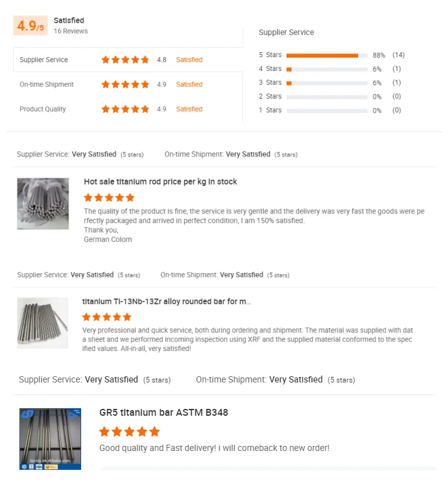Viewport: 448px width, 483px height.
Task: Click the 4.9/5 overall score badge
Action: tap(30, 26)
